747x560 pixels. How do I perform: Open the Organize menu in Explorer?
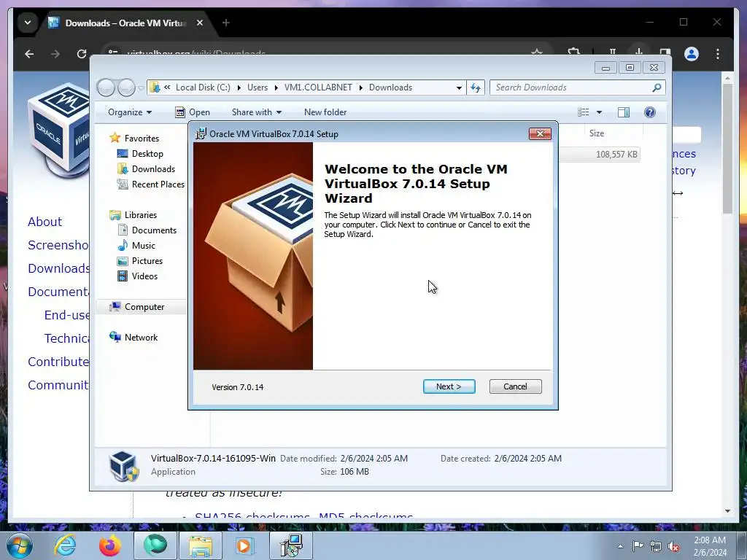click(130, 112)
